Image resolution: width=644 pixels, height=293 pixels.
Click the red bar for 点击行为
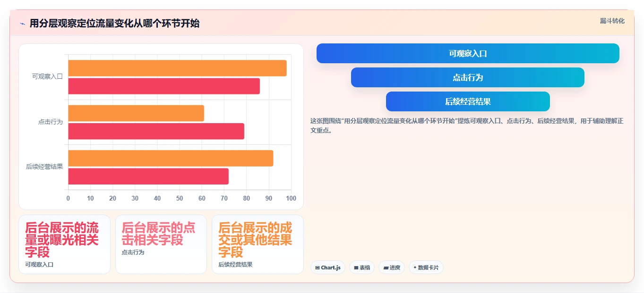(156, 131)
